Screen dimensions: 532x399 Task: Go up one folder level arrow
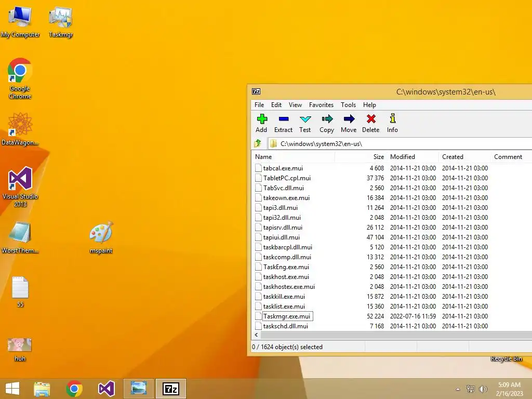point(258,143)
